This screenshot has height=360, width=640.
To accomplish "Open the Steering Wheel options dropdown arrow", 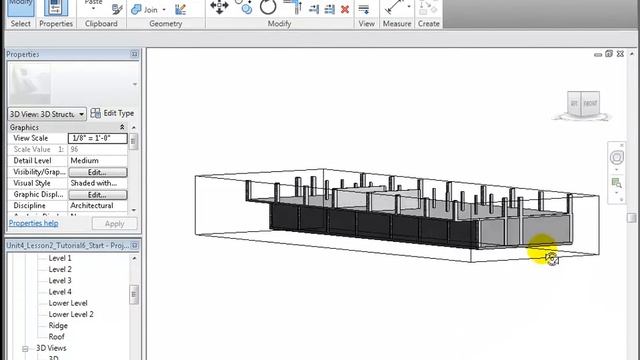I will coord(616,169).
